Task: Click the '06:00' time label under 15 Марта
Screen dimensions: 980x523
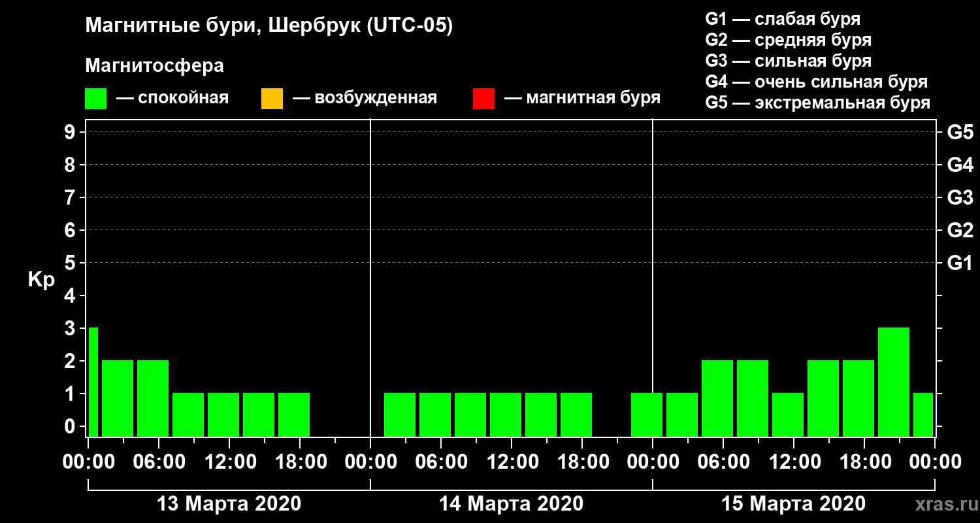Action: pyautogui.click(x=723, y=462)
